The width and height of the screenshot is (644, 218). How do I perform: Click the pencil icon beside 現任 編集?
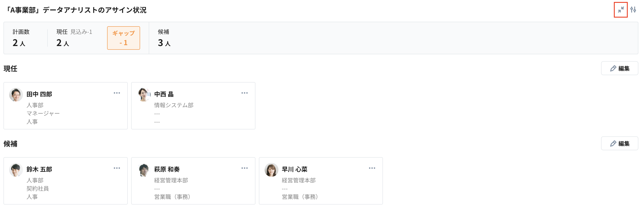[x=613, y=68]
